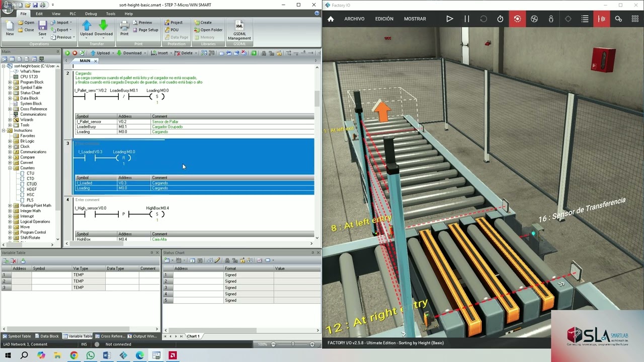
Task: Open the ARCHIVO menu in Factory IO
Action: point(354,19)
